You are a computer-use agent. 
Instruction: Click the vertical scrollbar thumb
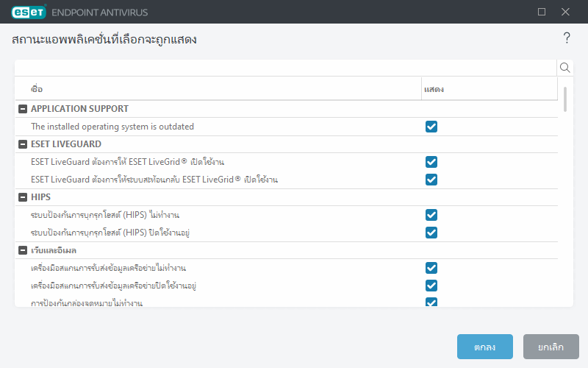565,99
